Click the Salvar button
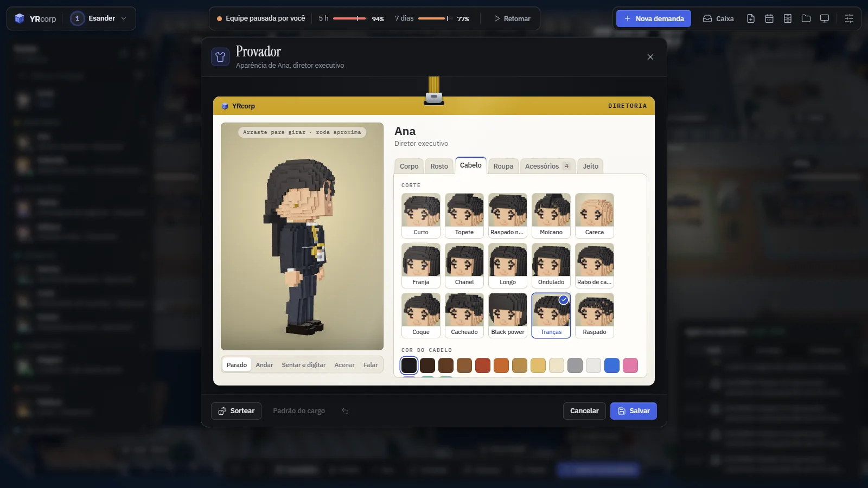The height and width of the screenshot is (488, 868). [634, 411]
